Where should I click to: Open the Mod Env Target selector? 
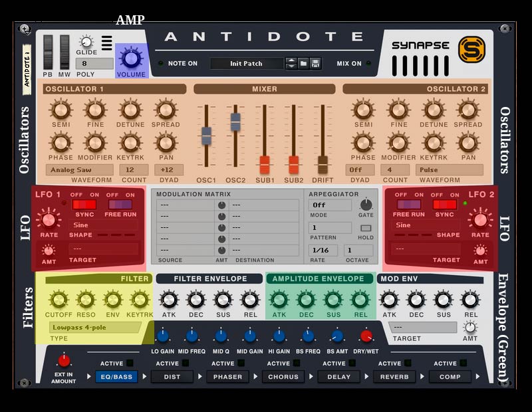423,327
